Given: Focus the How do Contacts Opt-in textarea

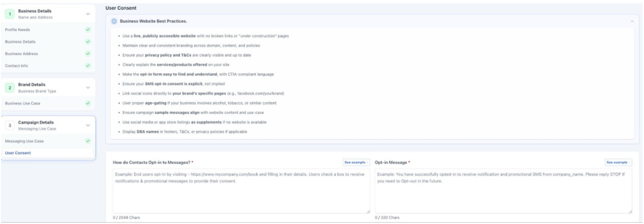Looking at the screenshot, I should 240,191.
